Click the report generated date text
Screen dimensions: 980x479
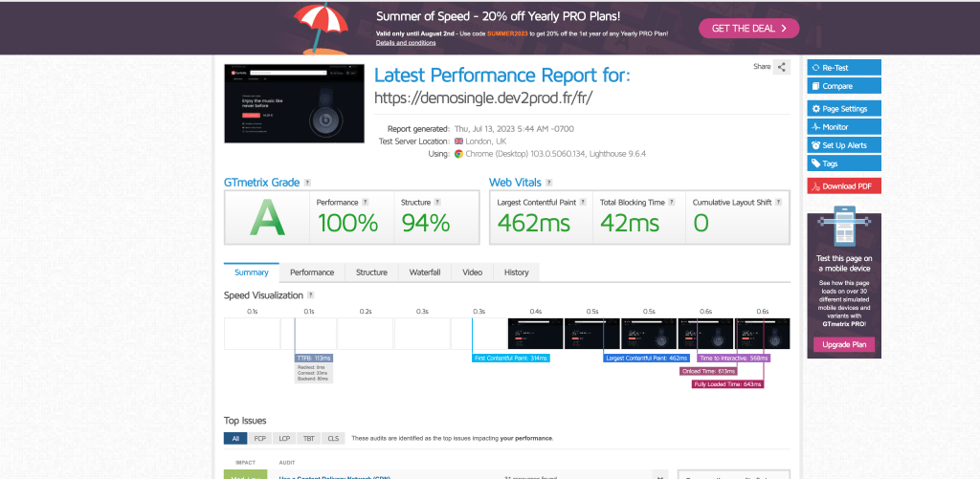[514, 129]
